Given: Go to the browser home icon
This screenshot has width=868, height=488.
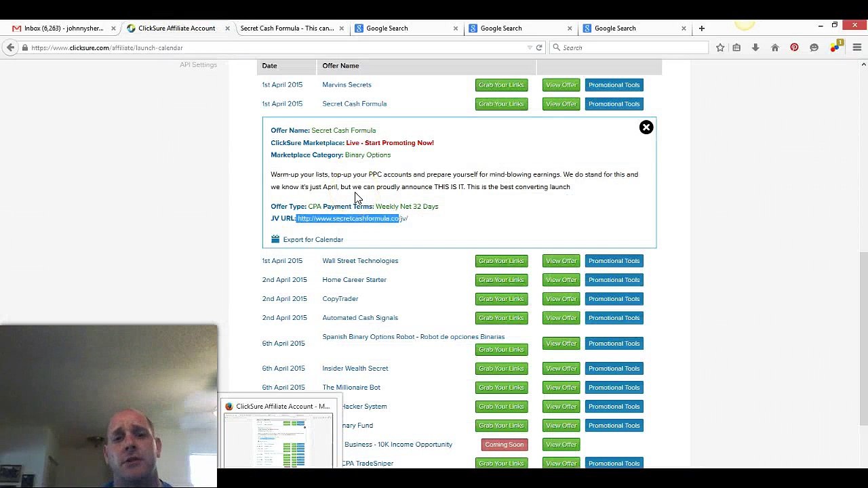Looking at the screenshot, I should click(x=775, y=47).
